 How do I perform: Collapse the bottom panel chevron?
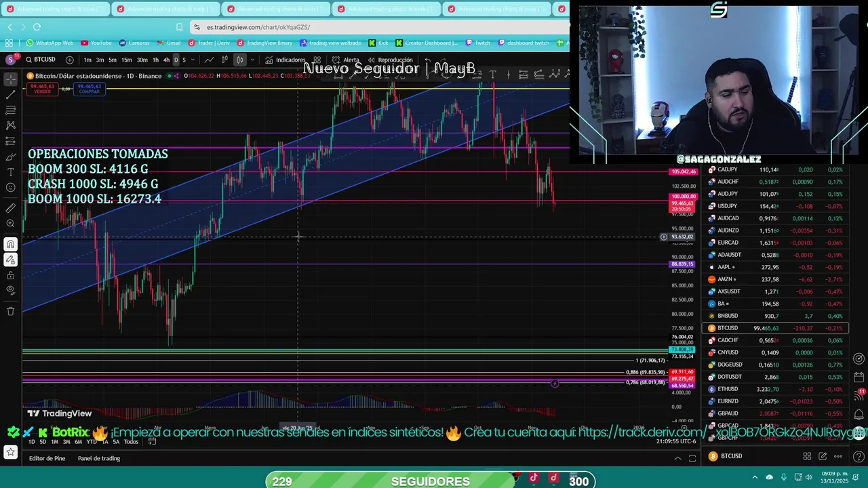coord(677,458)
